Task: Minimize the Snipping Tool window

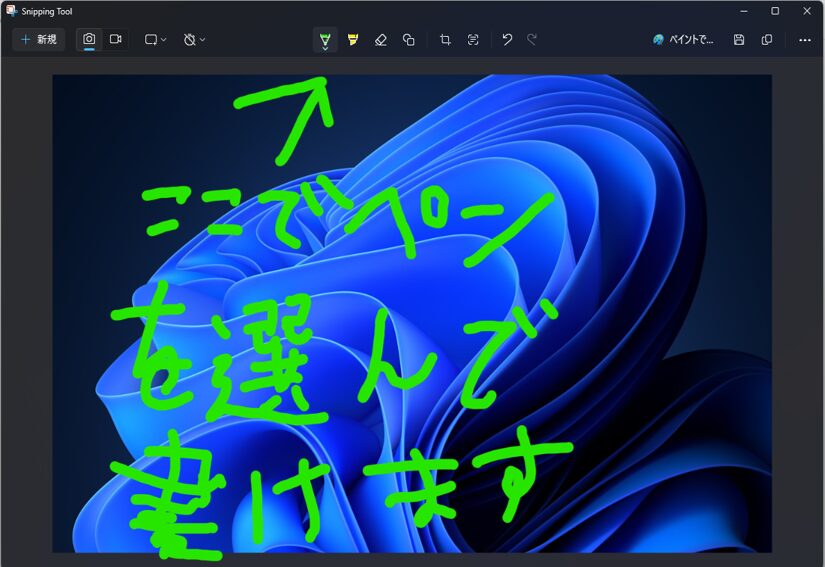Action: click(743, 11)
